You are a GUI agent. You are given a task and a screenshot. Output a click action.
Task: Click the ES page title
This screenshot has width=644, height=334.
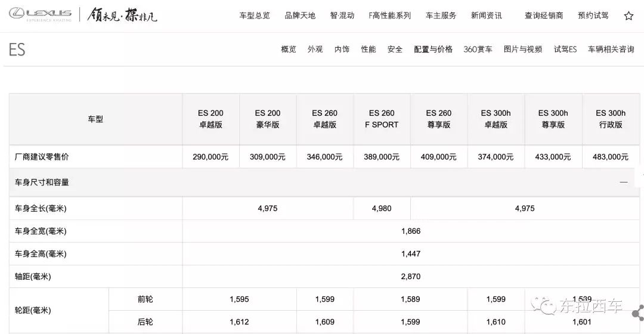[x=17, y=50]
